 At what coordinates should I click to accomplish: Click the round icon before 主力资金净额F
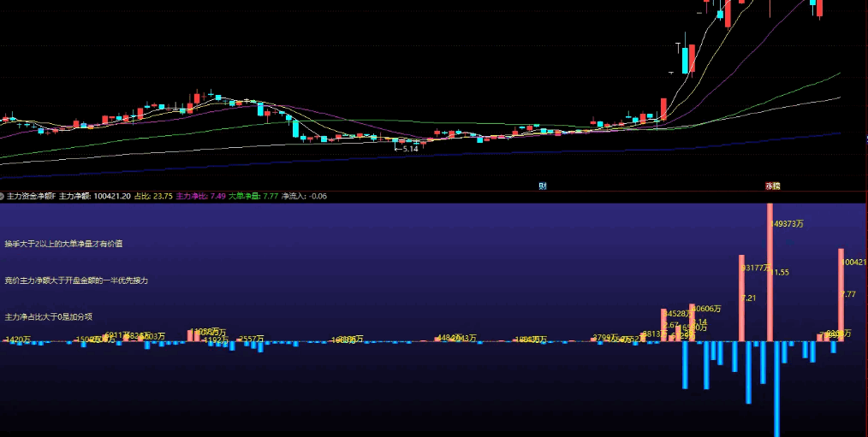[3, 197]
